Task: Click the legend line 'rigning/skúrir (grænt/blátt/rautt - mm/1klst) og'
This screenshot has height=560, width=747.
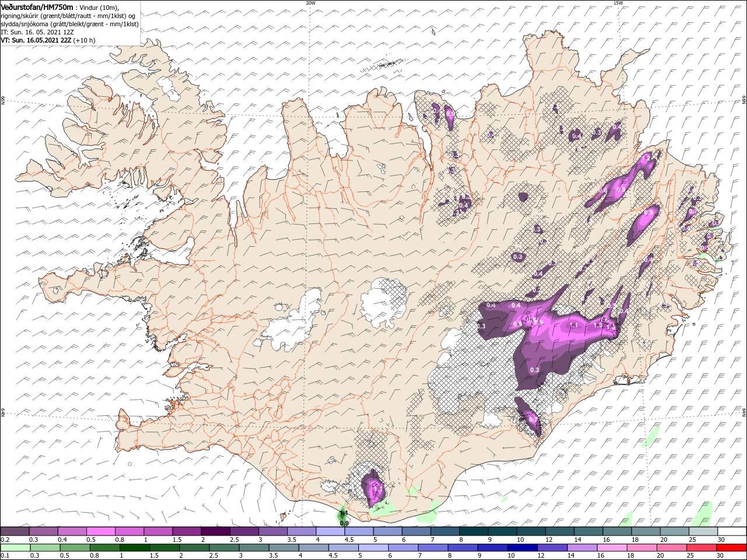Action: [68, 16]
